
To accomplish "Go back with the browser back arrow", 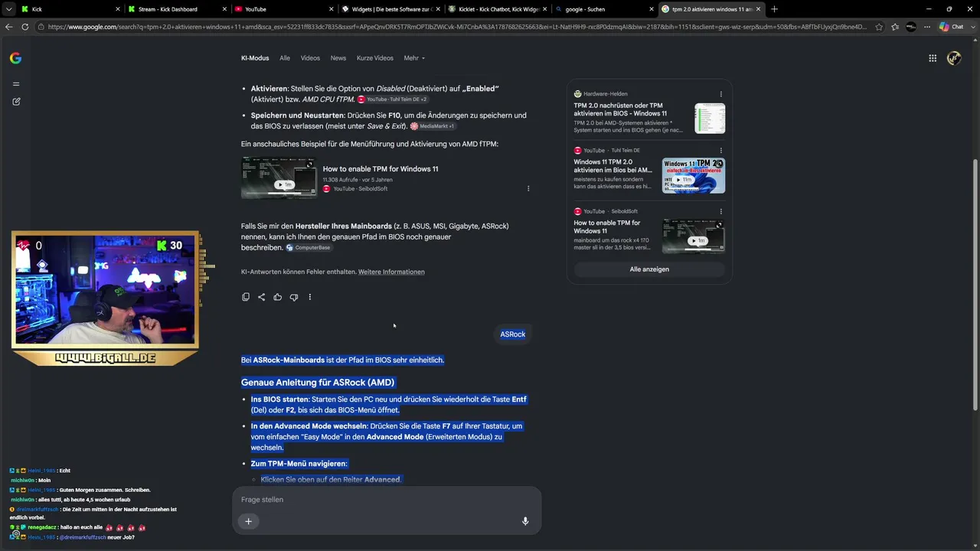I will (9, 27).
